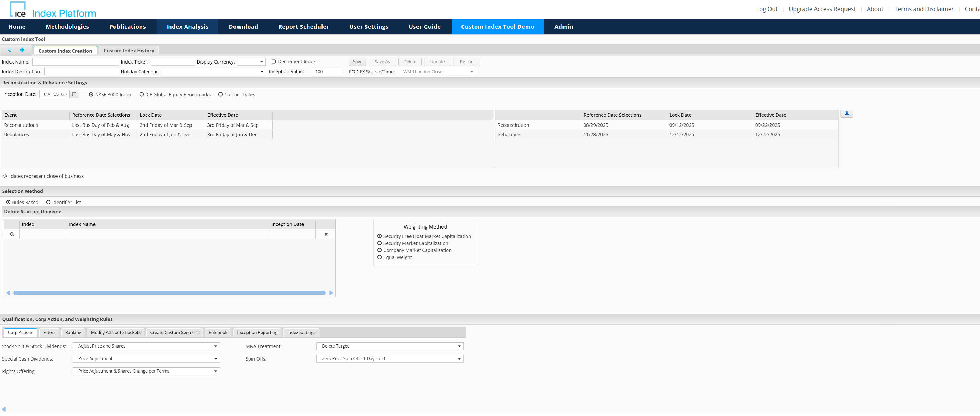The height and width of the screenshot is (416, 980).
Task: Switch to the Custom Index History tab
Action: coord(129,50)
